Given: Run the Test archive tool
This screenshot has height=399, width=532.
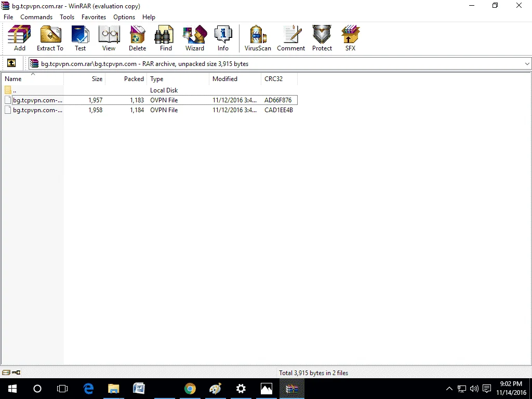Looking at the screenshot, I should [x=81, y=38].
